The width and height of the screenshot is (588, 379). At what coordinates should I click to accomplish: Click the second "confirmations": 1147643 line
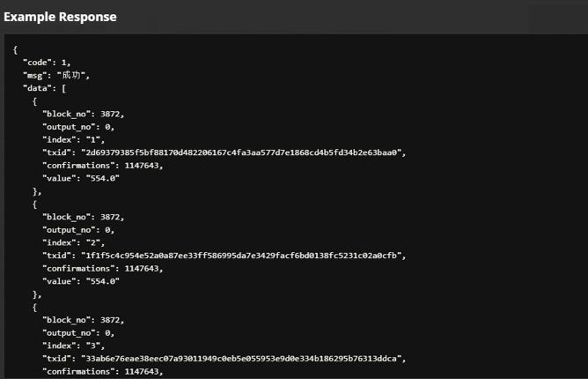click(x=103, y=268)
